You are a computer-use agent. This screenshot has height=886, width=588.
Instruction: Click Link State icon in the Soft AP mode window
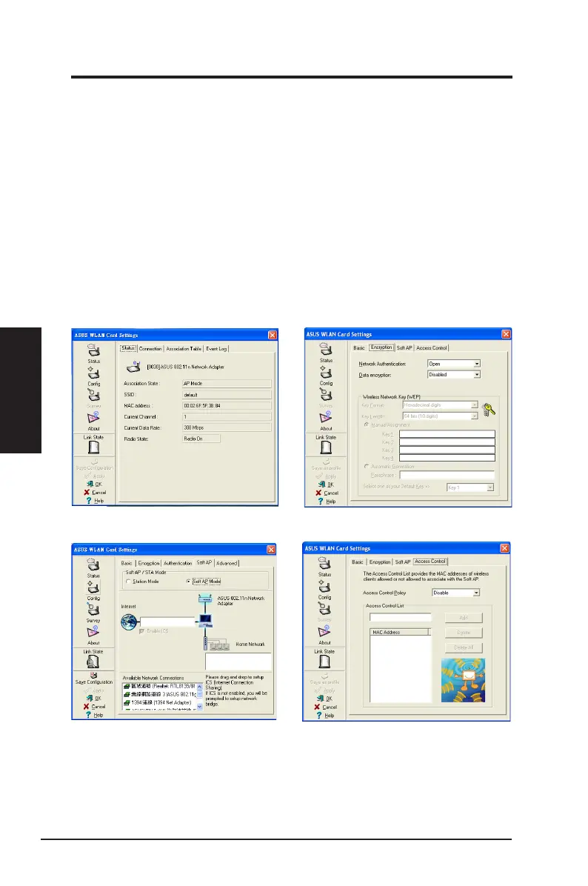click(93, 661)
